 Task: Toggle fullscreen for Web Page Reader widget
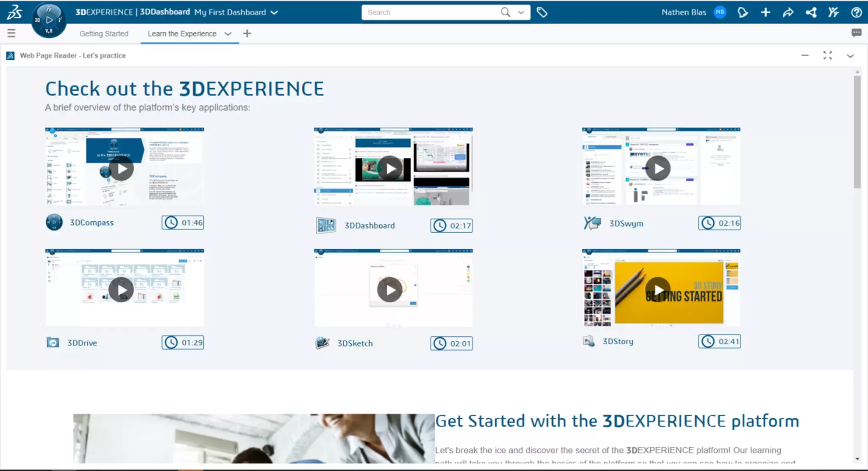point(827,56)
